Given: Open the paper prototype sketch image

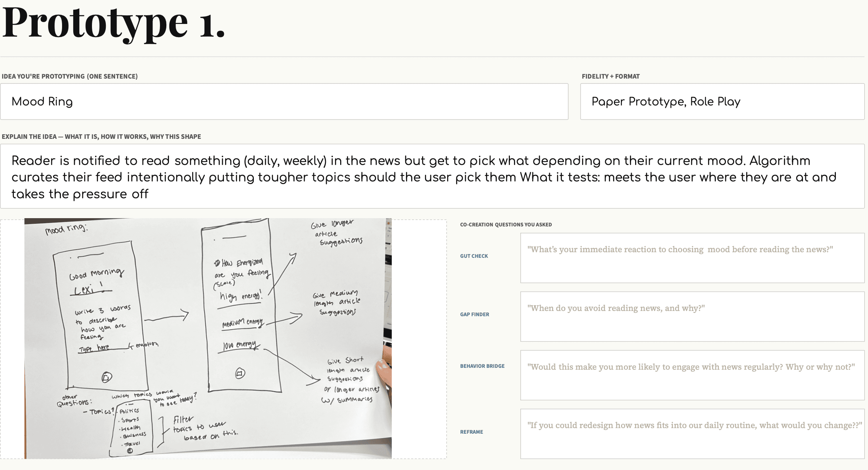Looking at the screenshot, I should click(208, 338).
